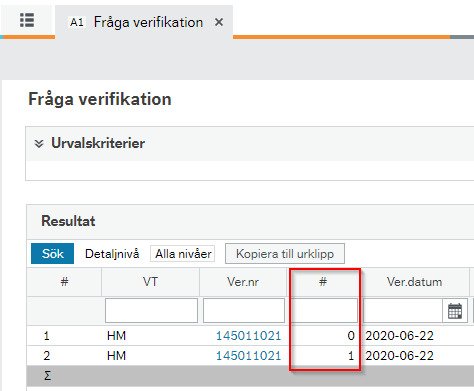This screenshot has width=474, height=391.
Task: Focus the Ver.datum filter input field
Action: tap(403, 311)
